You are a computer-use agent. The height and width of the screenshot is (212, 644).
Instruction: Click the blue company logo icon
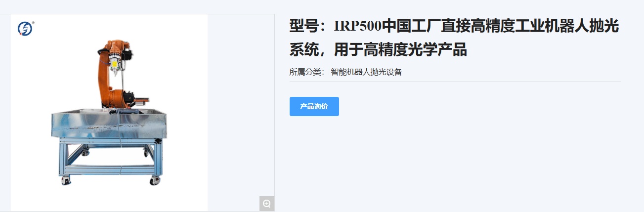coord(25,29)
